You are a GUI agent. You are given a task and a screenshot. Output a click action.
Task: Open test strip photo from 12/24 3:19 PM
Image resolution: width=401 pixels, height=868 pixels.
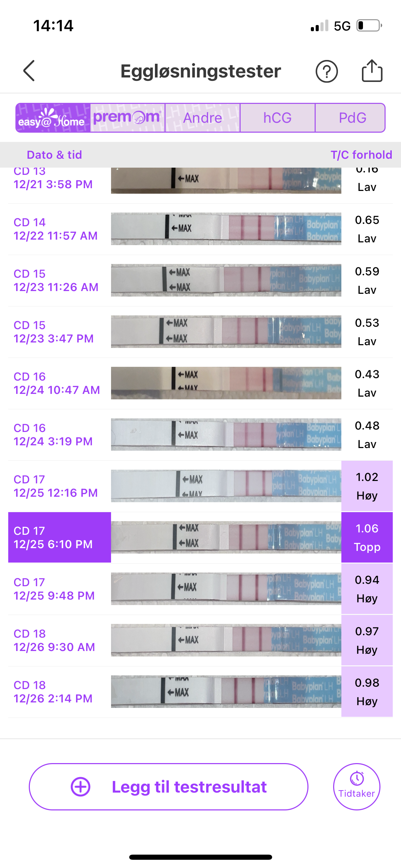(x=226, y=434)
